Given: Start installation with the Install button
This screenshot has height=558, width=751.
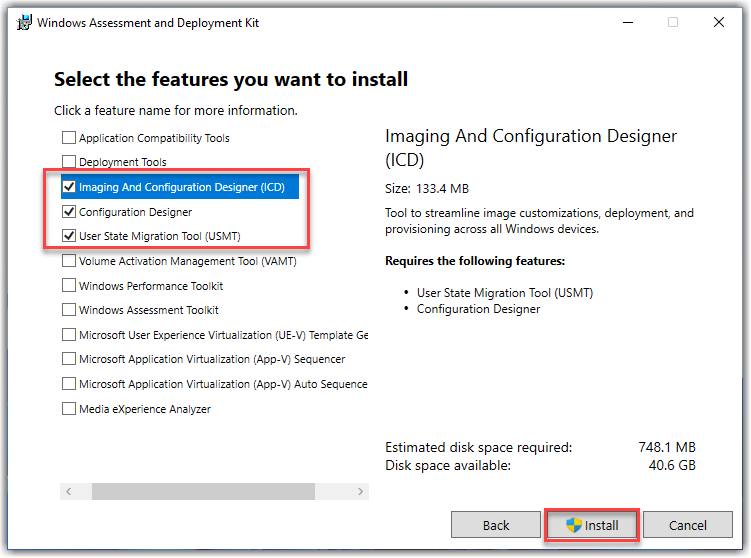Looking at the screenshot, I should [x=592, y=525].
